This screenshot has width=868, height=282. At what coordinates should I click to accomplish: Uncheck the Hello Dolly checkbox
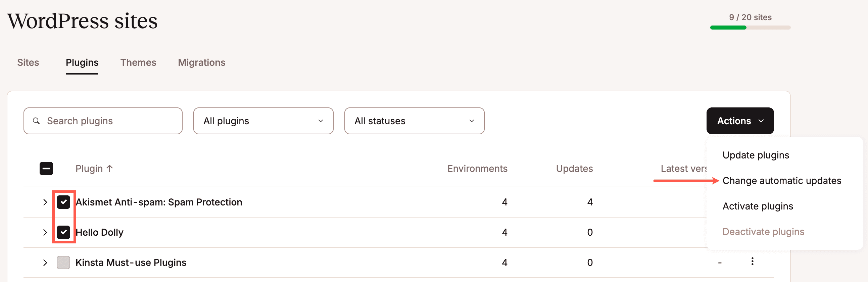[63, 232]
